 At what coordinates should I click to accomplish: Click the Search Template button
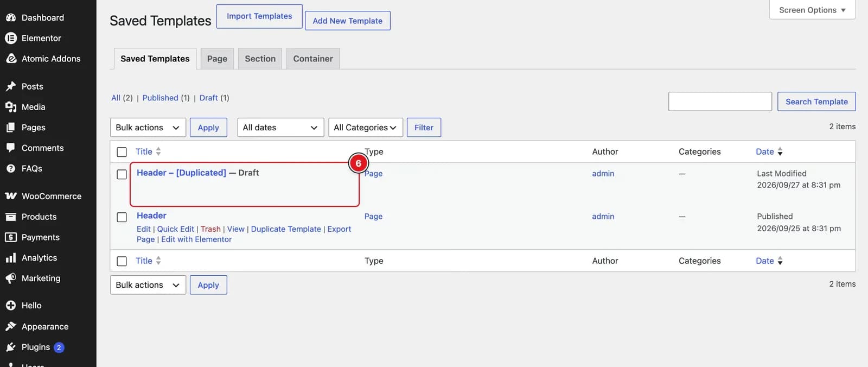pyautogui.click(x=816, y=102)
